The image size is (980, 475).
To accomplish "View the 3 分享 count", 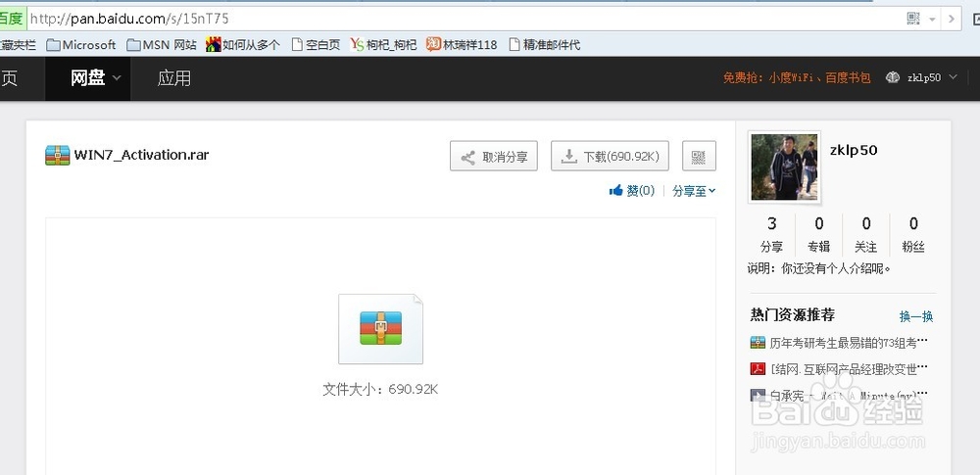I will tap(772, 234).
